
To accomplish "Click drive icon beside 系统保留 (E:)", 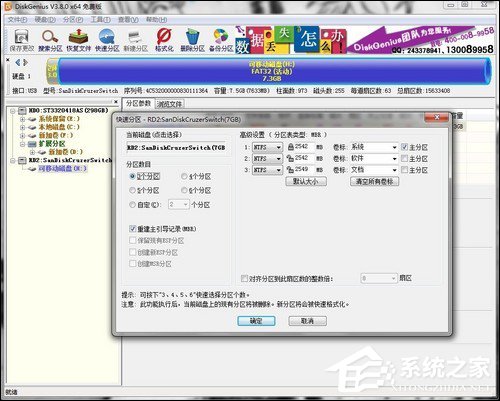I will pyautogui.click(x=32, y=119).
